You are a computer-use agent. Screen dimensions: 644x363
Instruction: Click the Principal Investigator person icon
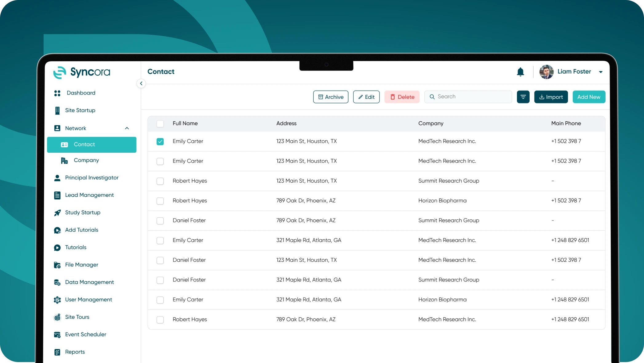57,178
